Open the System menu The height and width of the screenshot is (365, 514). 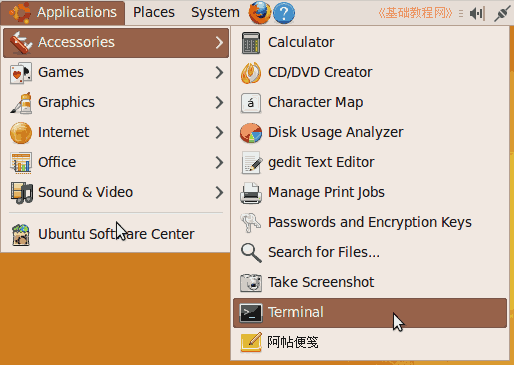pos(215,13)
